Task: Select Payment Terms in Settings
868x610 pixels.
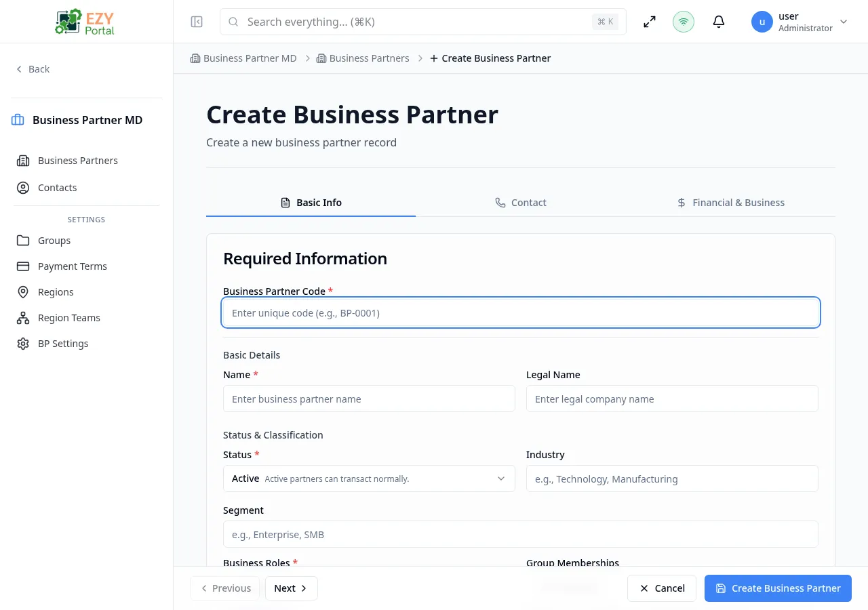Action: (72, 266)
